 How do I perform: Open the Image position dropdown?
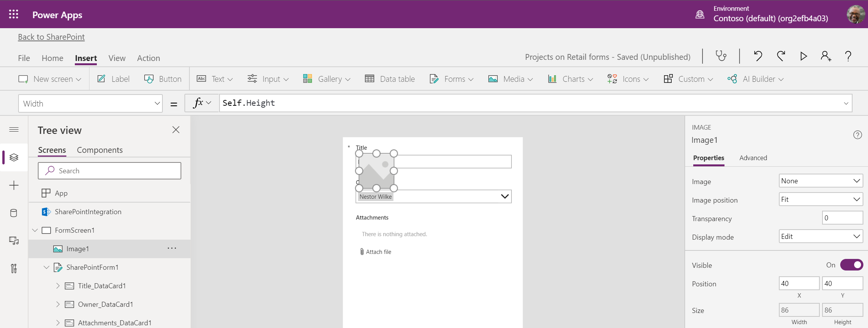820,200
